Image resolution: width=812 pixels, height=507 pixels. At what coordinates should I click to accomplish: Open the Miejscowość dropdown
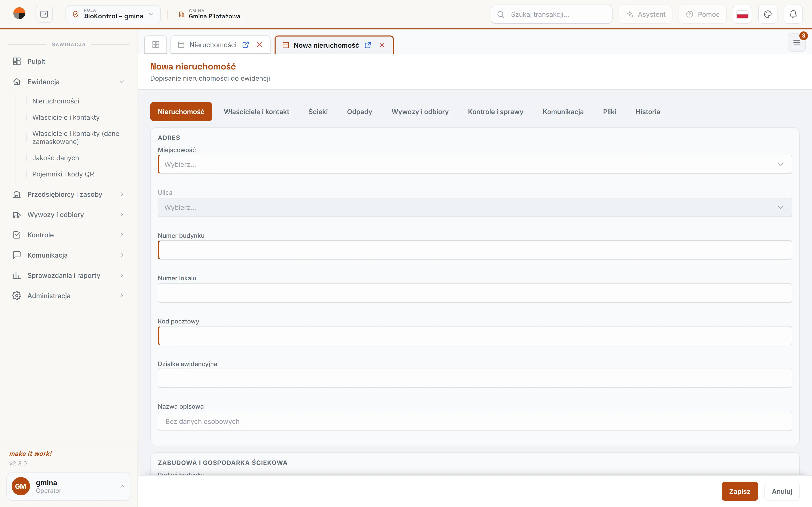[475, 164]
